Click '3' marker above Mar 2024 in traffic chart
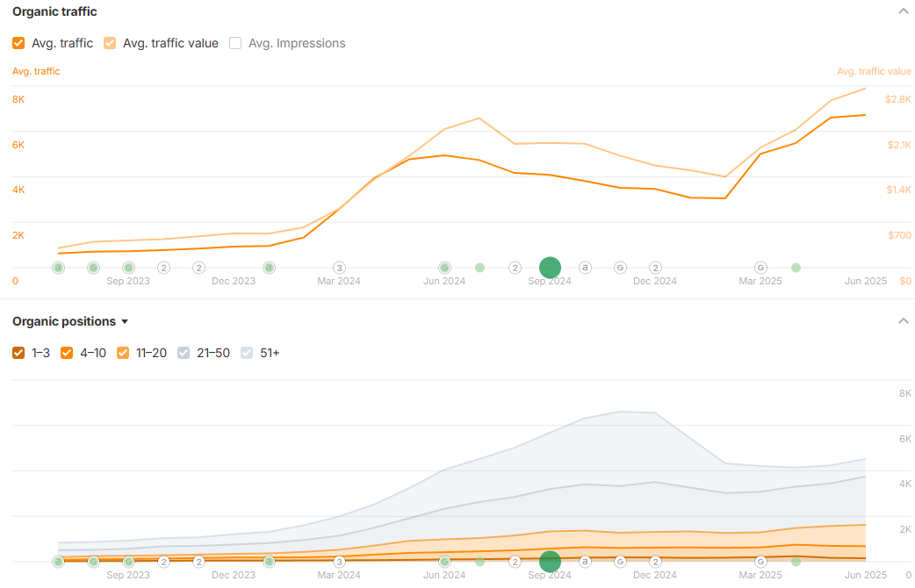The width and height of the screenshot is (915, 588). click(x=339, y=268)
